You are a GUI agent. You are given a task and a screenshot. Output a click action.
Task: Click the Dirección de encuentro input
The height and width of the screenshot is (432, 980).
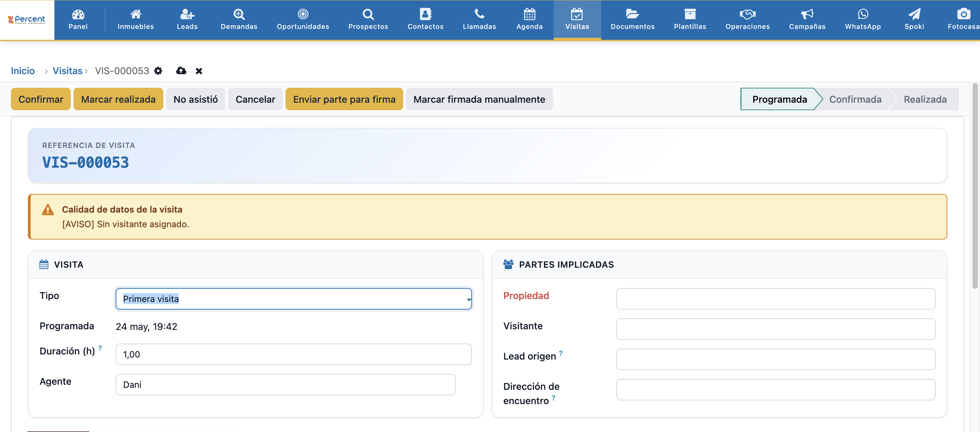(x=775, y=389)
